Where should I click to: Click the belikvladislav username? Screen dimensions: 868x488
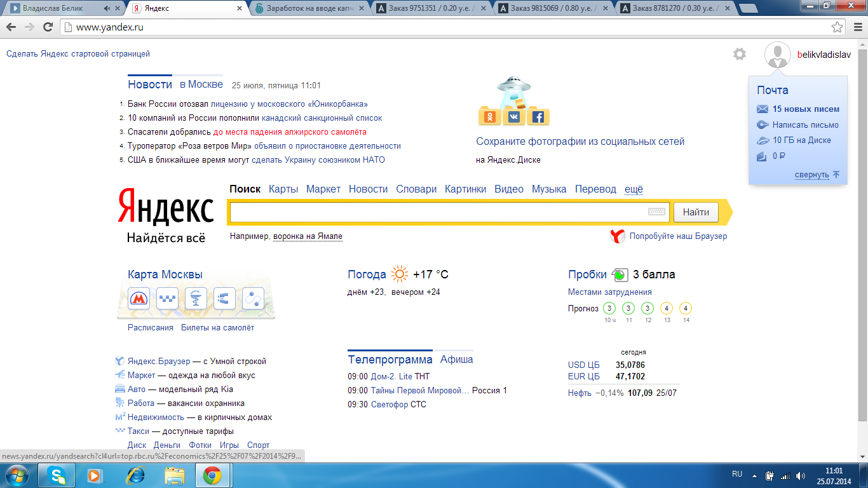point(824,55)
